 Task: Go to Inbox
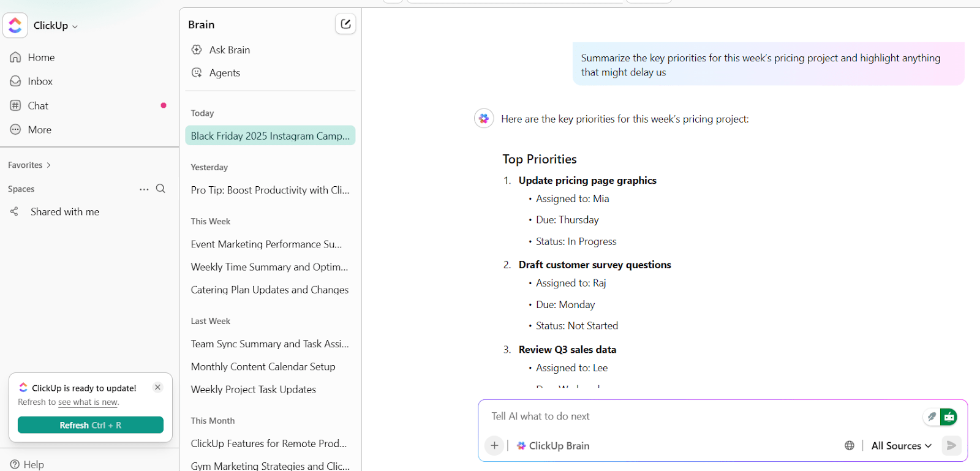click(x=40, y=81)
